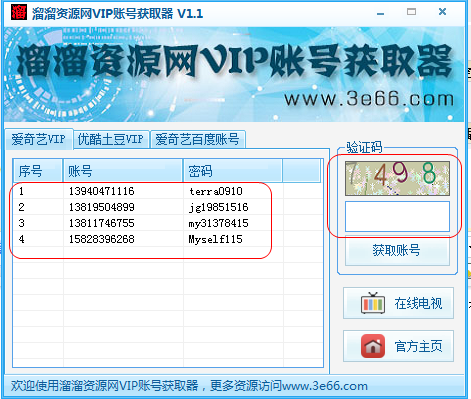This screenshot has height=399, width=471.
Task: Click the red house home icon
Action: (373, 346)
